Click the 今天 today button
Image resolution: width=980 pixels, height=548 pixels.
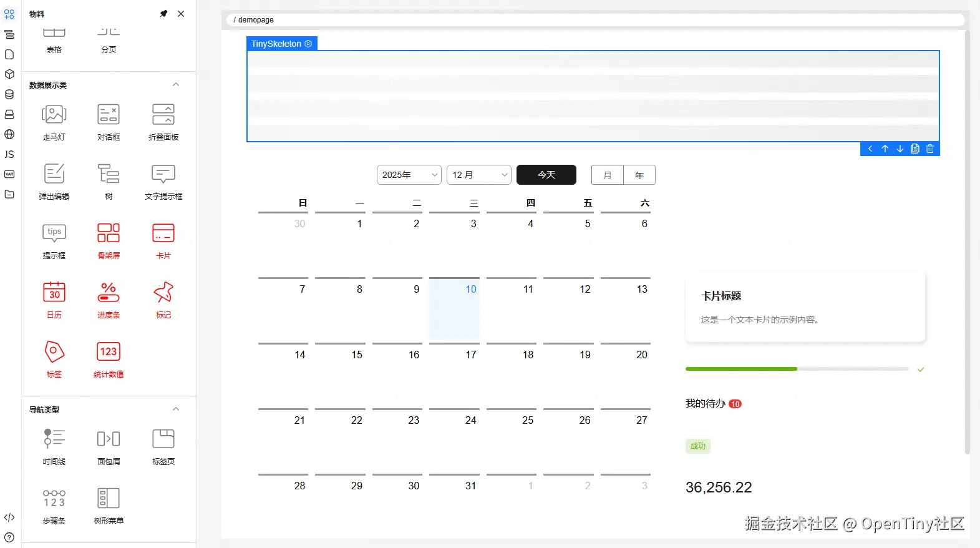tap(546, 175)
